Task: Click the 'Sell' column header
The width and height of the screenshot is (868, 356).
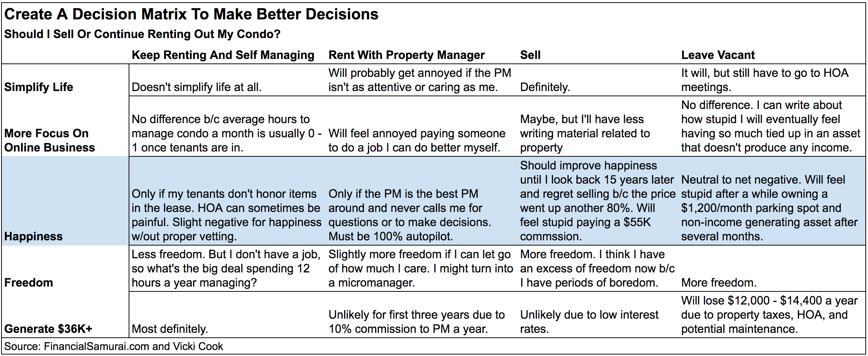Action: click(x=530, y=55)
